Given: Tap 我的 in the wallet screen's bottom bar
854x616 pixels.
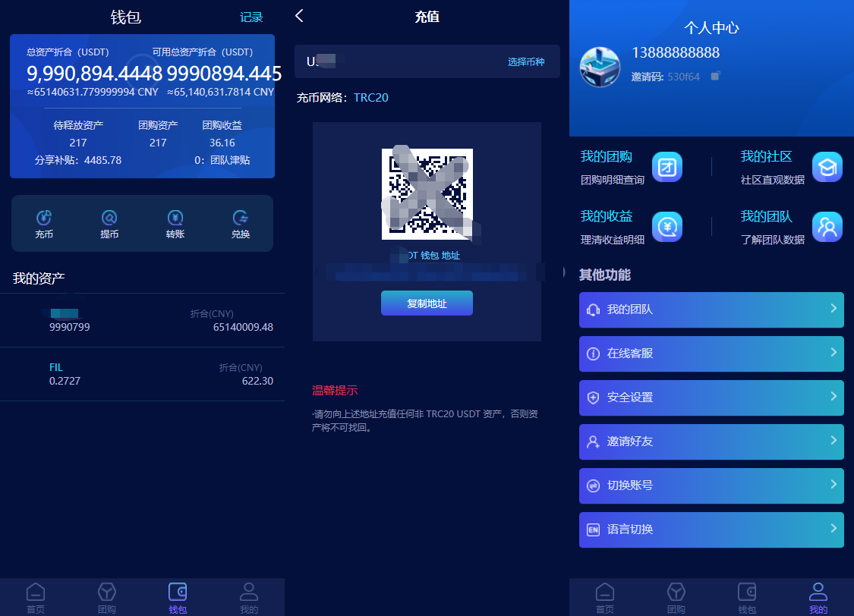Looking at the screenshot, I should [x=249, y=598].
